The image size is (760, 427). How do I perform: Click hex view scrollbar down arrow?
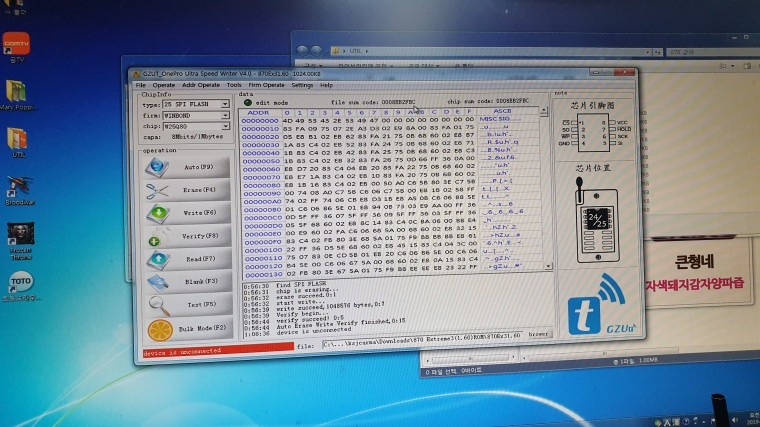click(548, 266)
